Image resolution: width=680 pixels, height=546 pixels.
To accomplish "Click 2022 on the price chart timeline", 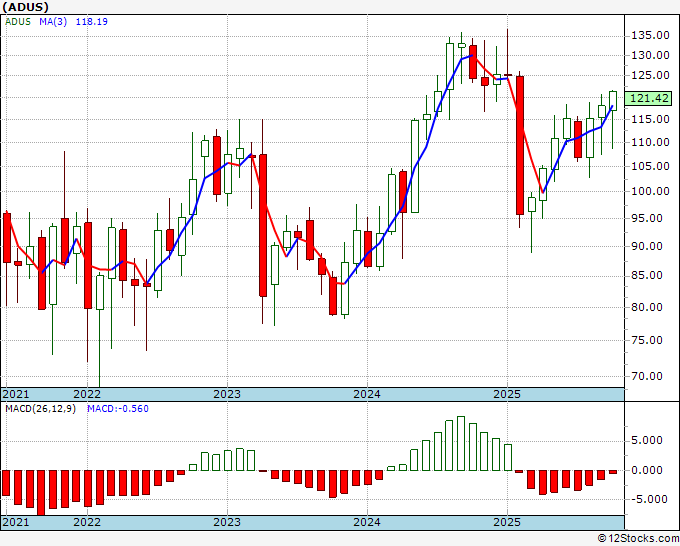I will tap(87, 394).
